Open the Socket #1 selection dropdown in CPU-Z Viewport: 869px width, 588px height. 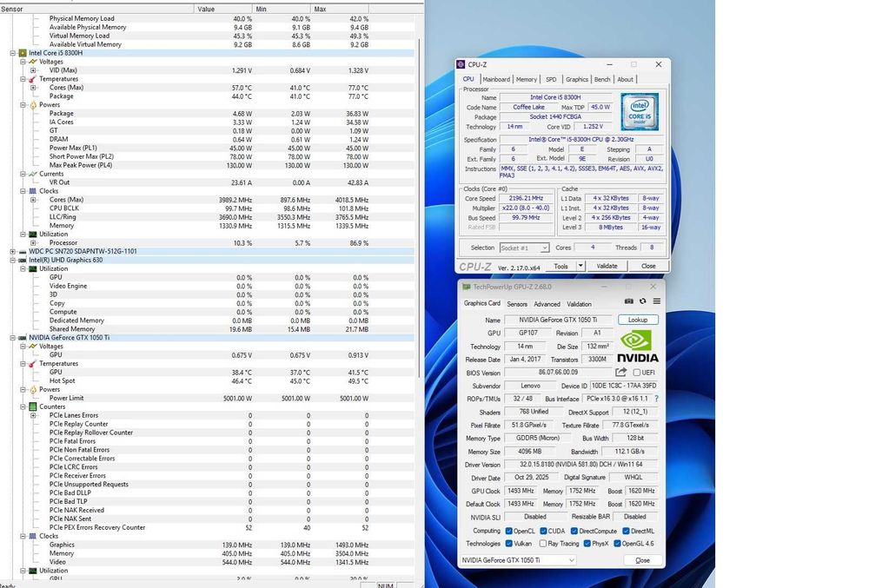coord(544,248)
